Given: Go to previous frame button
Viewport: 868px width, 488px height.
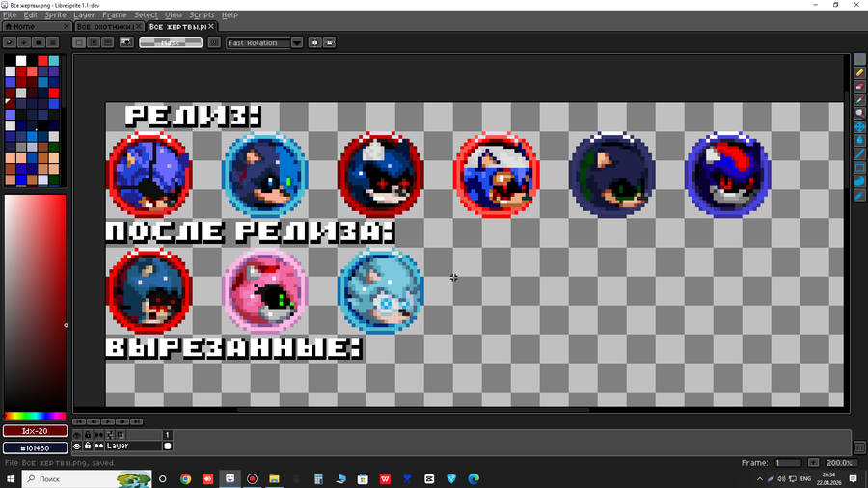Looking at the screenshot, I should coord(94,421).
